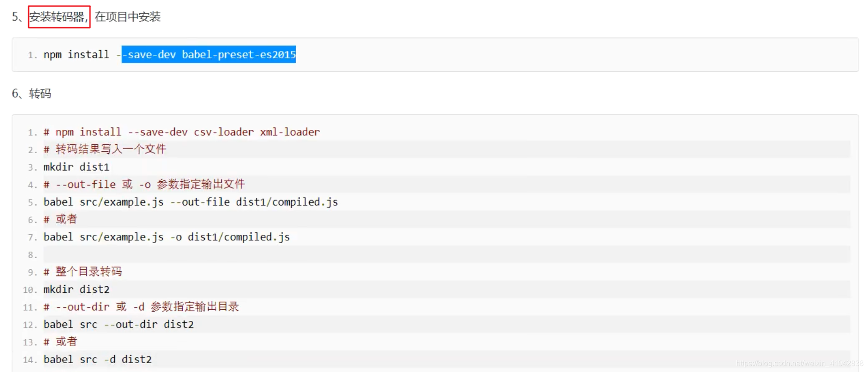
Task: Click the 转码结果写入一个文件 comment line
Action: 105,149
